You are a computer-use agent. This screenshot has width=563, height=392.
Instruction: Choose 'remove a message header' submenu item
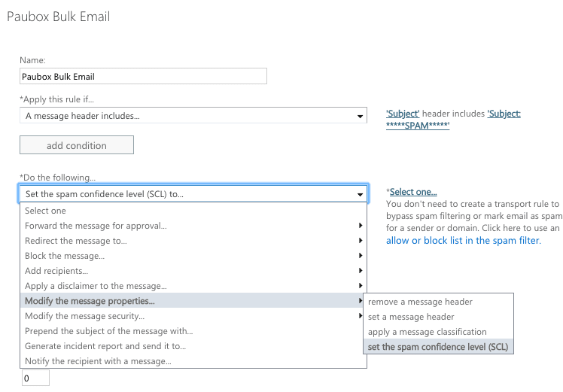(x=420, y=302)
